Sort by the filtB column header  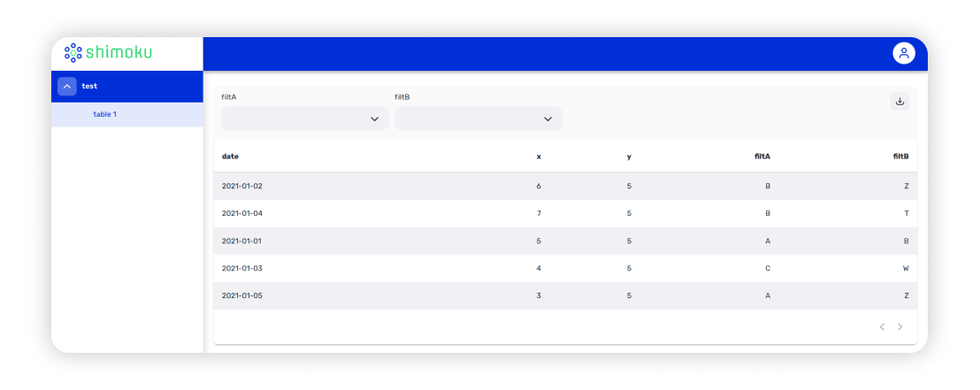coord(900,157)
